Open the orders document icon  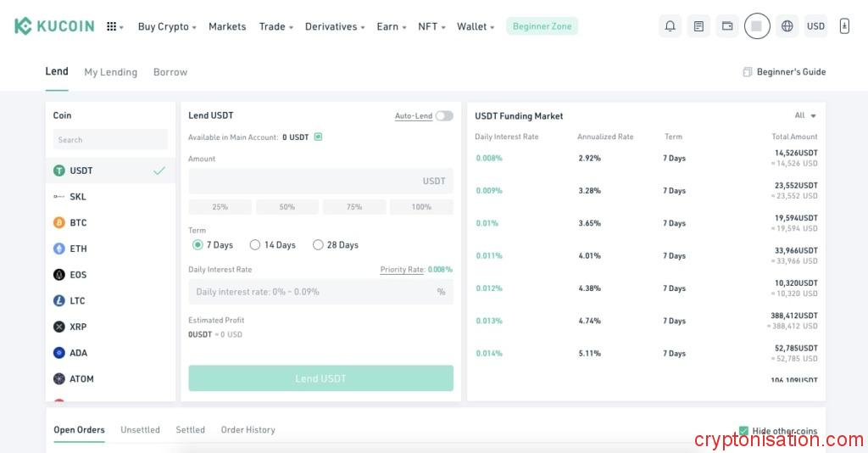coord(698,26)
